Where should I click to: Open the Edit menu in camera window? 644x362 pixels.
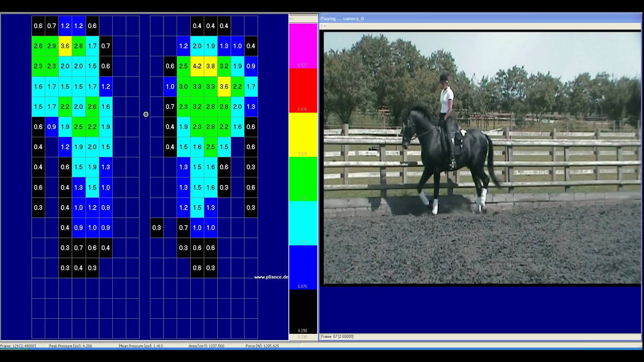324,25
